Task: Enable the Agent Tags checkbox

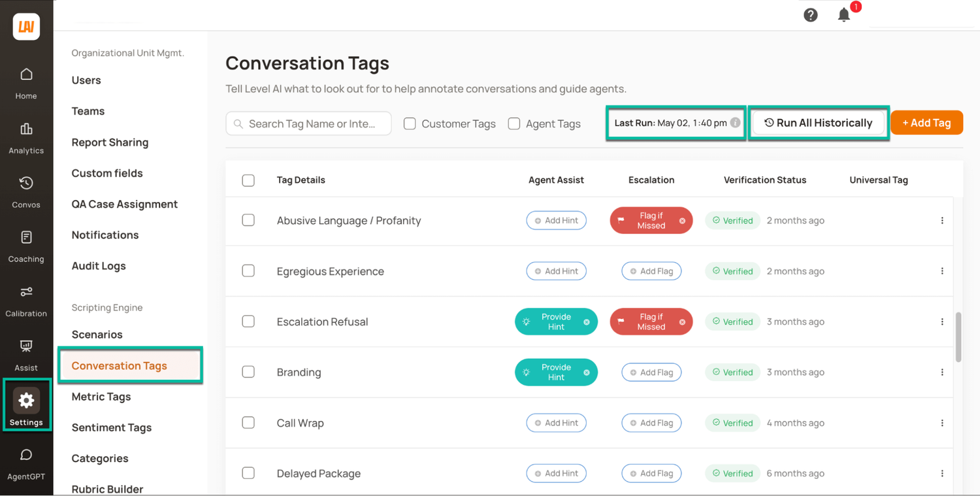Action: [514, 124]
